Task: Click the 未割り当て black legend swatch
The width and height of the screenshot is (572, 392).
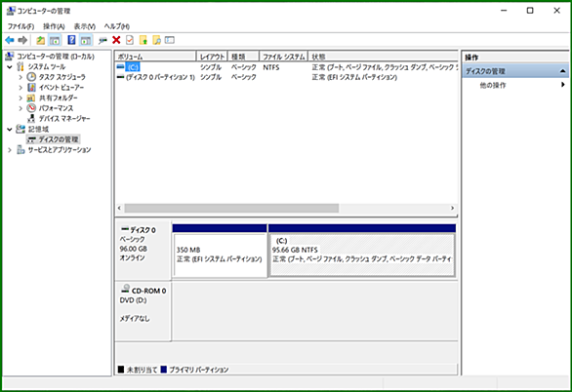Action: pos(121,370)
